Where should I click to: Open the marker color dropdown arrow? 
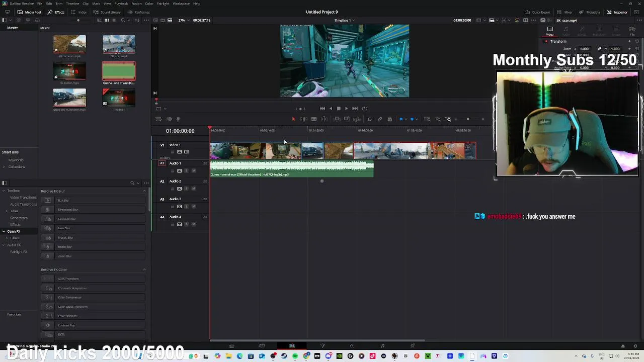(x=417, y=119)
